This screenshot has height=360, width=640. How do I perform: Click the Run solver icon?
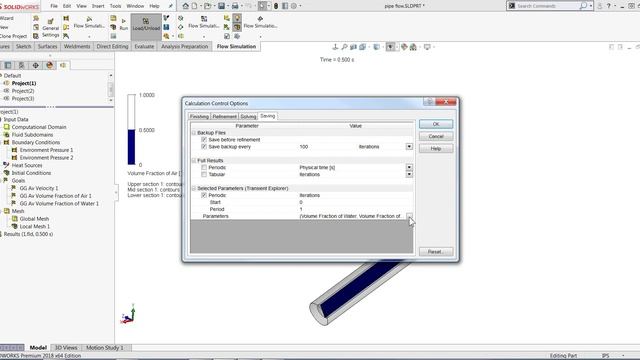click(x=124, y=24)
